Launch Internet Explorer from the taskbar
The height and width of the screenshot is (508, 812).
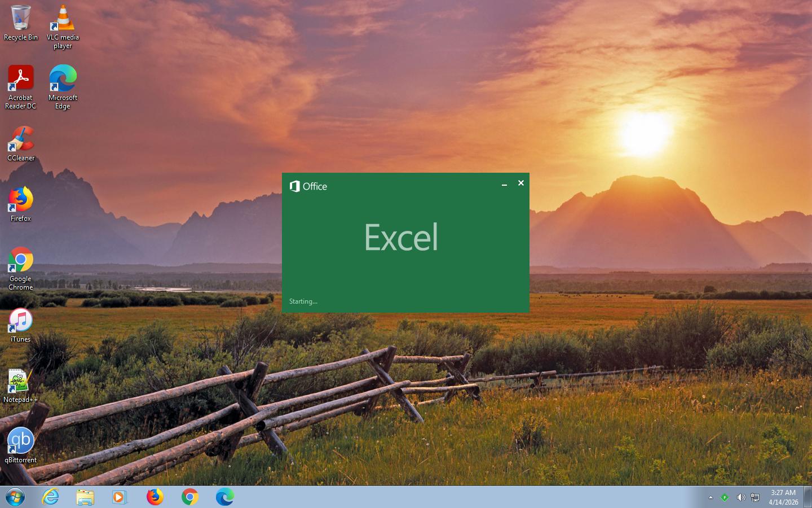pyautogui.click(x=51, y=497)
